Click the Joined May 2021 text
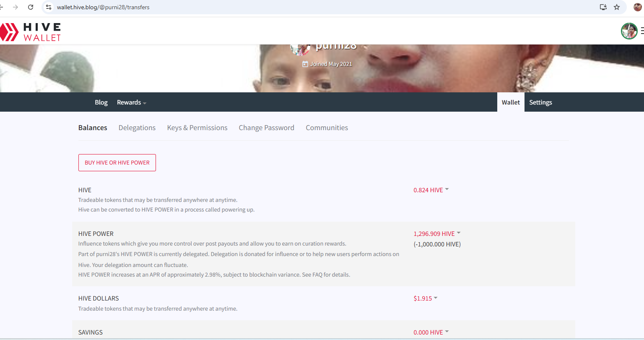 click(331, 64)
